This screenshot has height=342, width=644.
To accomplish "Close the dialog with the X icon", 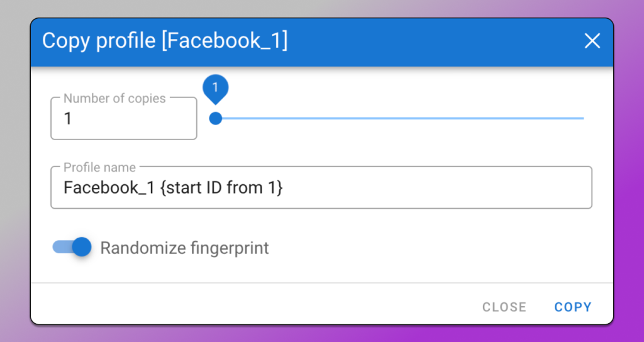I will (592, 41).
